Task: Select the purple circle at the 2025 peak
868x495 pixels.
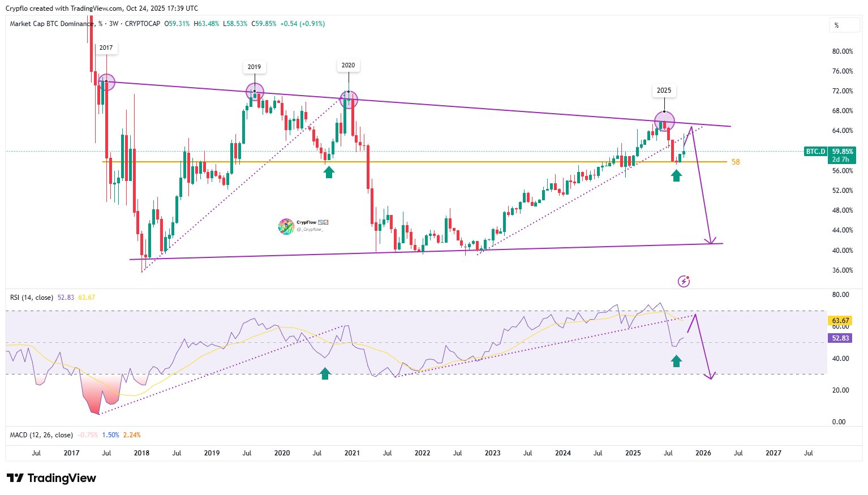Action: [664, 121]
